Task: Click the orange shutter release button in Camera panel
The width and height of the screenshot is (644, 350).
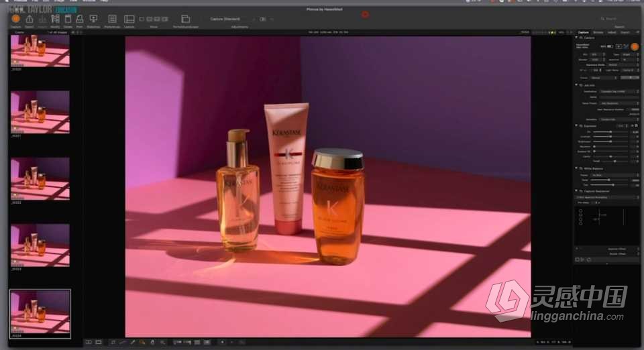Action: [x=635, y=46]
